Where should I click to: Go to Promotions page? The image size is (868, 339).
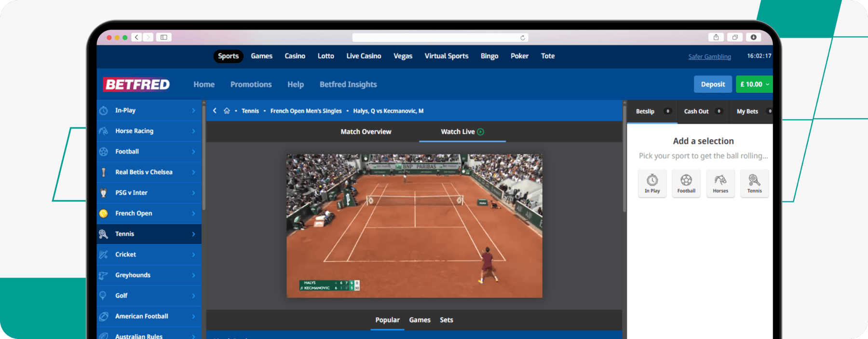[x=251, y=85]
